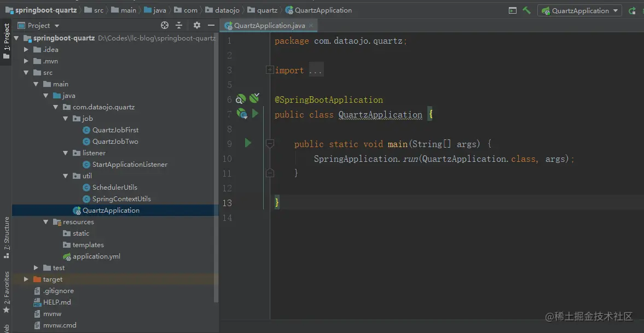Screen dimensions: 644x333
Task: Click the locate-in-tree target icon in Project panel
Action: pos(165,26)
